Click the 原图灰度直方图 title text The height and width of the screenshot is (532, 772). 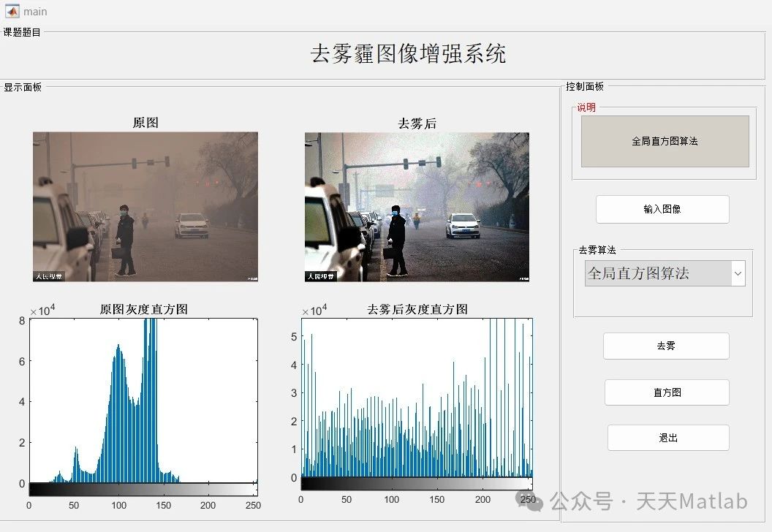point(144,309)
